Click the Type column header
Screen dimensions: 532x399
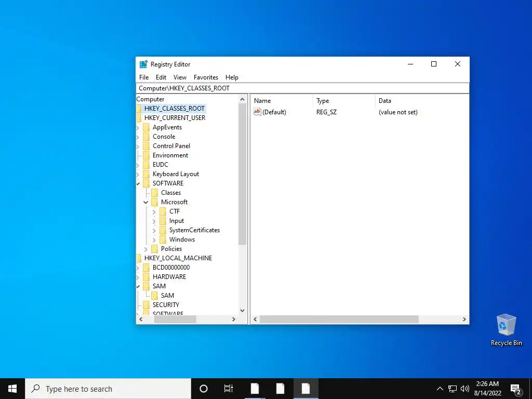[344, 101]
